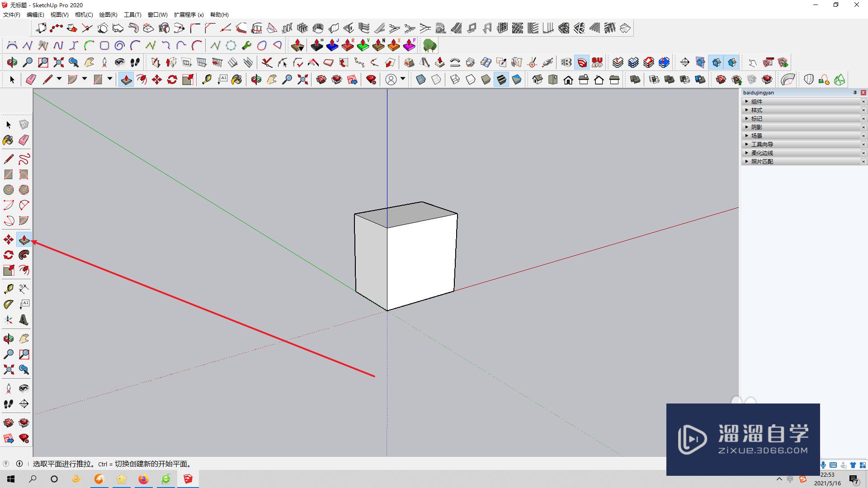Select the Pie arc tool in left toolbar
This screenshot has width=868, height=488.
(x=24, y=221)
